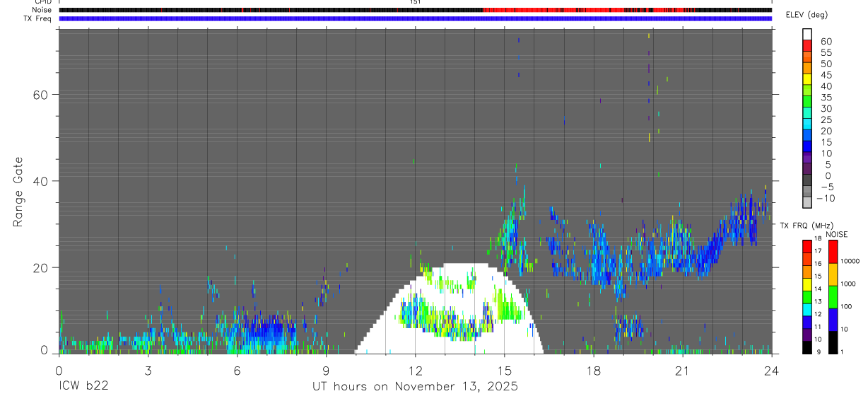
Task: Click the 'Range Gate' y-axis label
Action: (x=19, y=192)
